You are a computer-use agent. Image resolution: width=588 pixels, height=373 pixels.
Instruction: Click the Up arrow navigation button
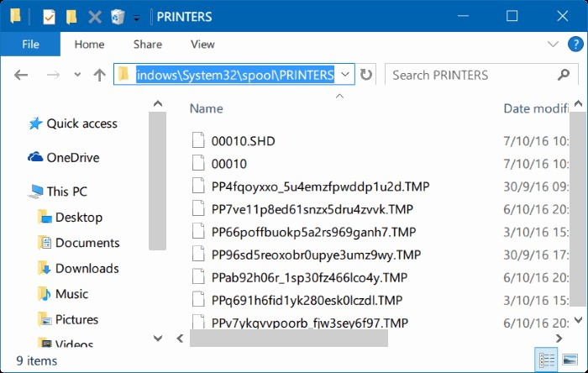point(99,76)
